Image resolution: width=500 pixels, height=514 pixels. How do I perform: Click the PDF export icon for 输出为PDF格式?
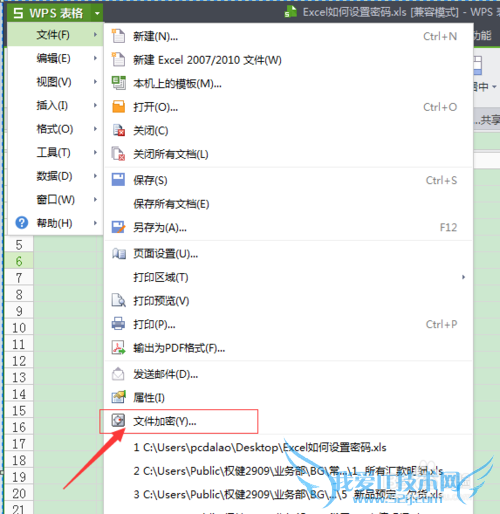pos(118,348)
